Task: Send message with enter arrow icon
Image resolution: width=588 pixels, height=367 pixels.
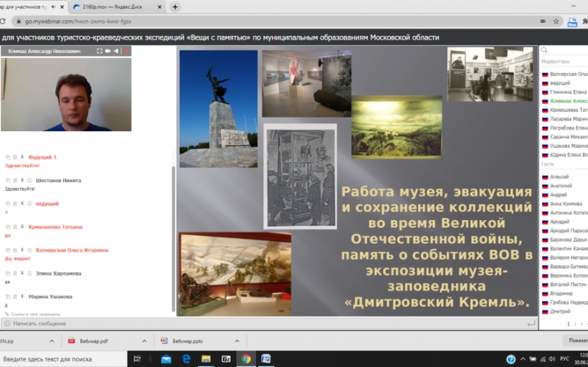Action: pyautogui.click(x=531, y=323)
